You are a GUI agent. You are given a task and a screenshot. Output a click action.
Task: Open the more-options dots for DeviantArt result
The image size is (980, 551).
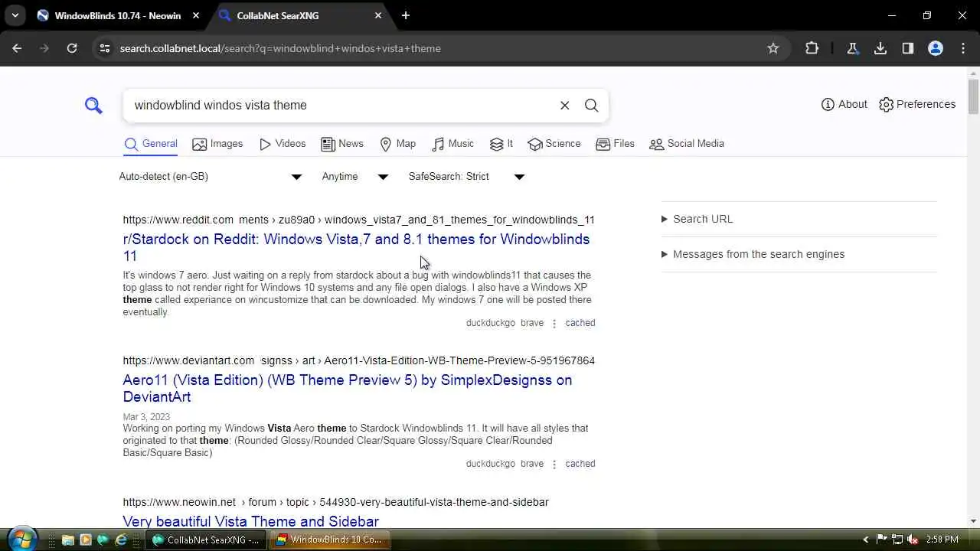(x=554, y=465)
